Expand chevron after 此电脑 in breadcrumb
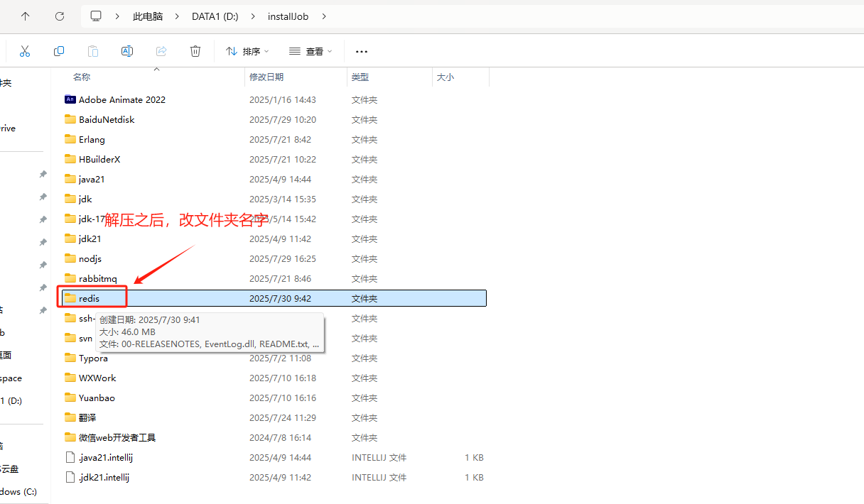This screenshot has width=864, height=504. pyautogui.click(x=177, y=16)
